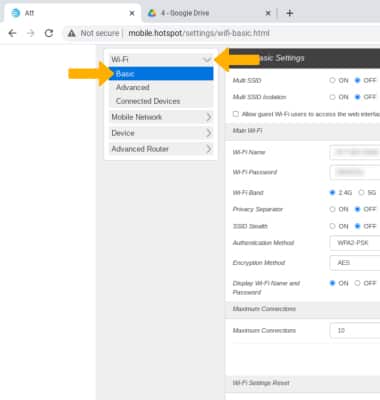Viewport: 380px width, 400px height.
Task: Check allow guest Wi-Fi web interface access
Action: [x=236, y=114]
